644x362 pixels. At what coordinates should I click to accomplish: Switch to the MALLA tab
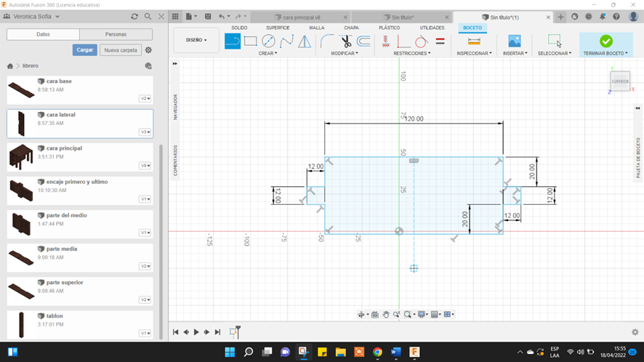pyautogui.click(x=317, y=28)
